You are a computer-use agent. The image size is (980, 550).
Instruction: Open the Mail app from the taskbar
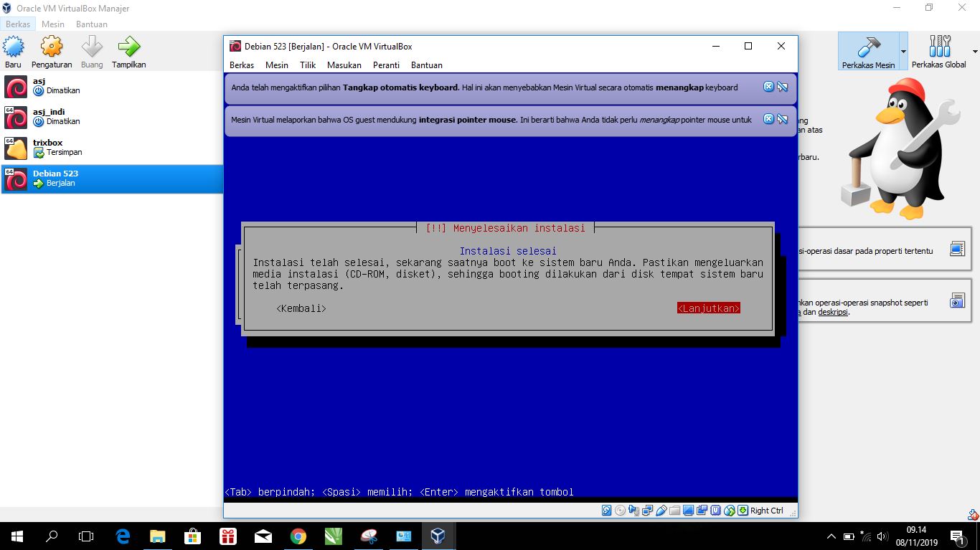(263, 536)
